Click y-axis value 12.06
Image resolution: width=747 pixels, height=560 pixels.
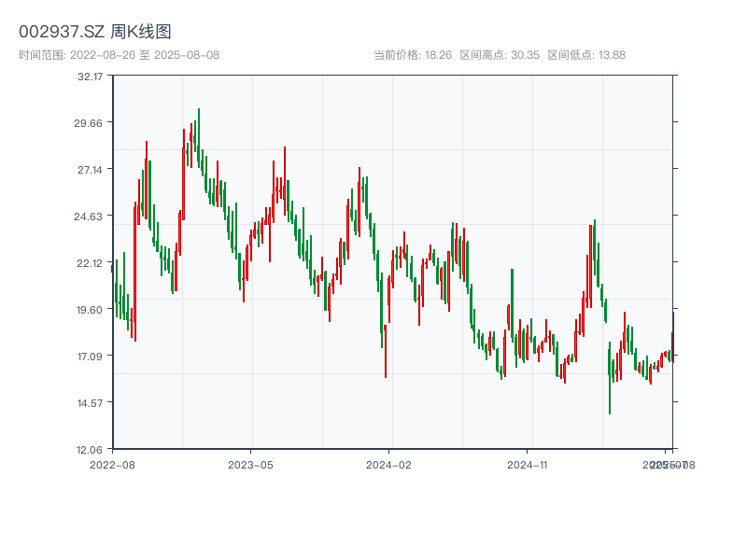(90, 450)
